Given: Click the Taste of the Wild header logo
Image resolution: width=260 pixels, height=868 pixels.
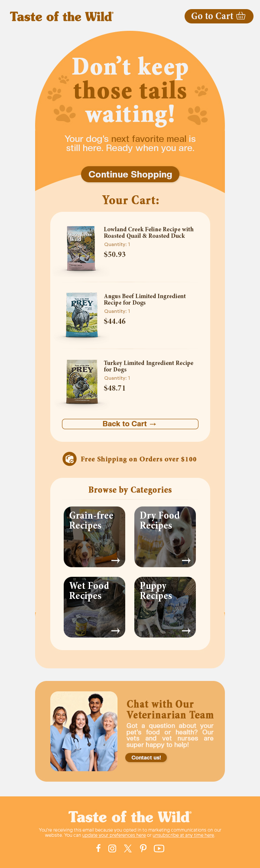Looking at the screenshot, I should click(x=62, y=16).
